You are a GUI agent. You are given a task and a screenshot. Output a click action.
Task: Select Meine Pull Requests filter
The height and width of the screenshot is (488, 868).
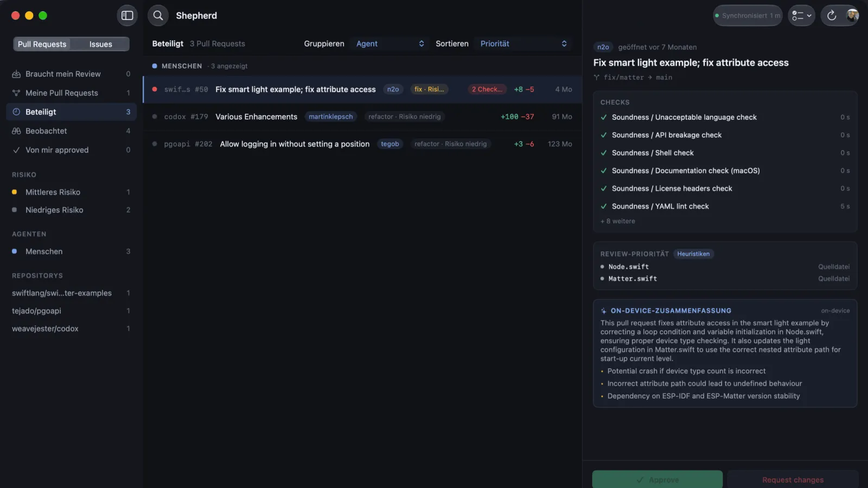click(71, 93)
